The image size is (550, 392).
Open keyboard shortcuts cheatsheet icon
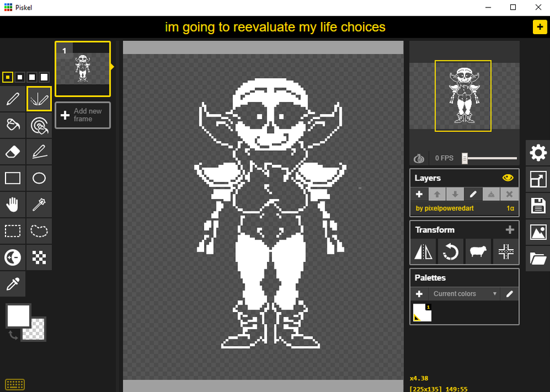point(15,384)
